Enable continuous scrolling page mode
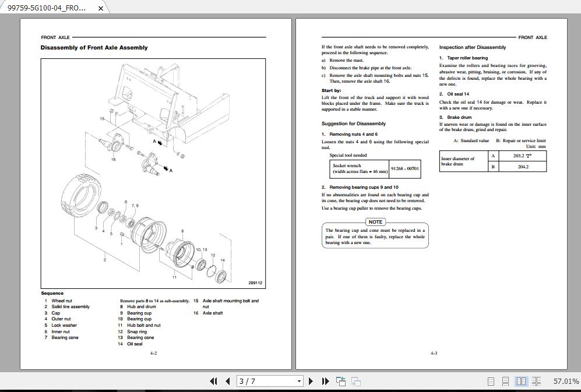 tap(505, 382)
